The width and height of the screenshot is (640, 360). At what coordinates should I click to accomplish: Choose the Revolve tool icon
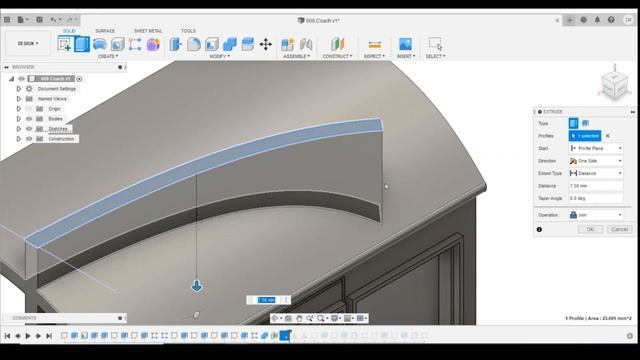[100, 44]
